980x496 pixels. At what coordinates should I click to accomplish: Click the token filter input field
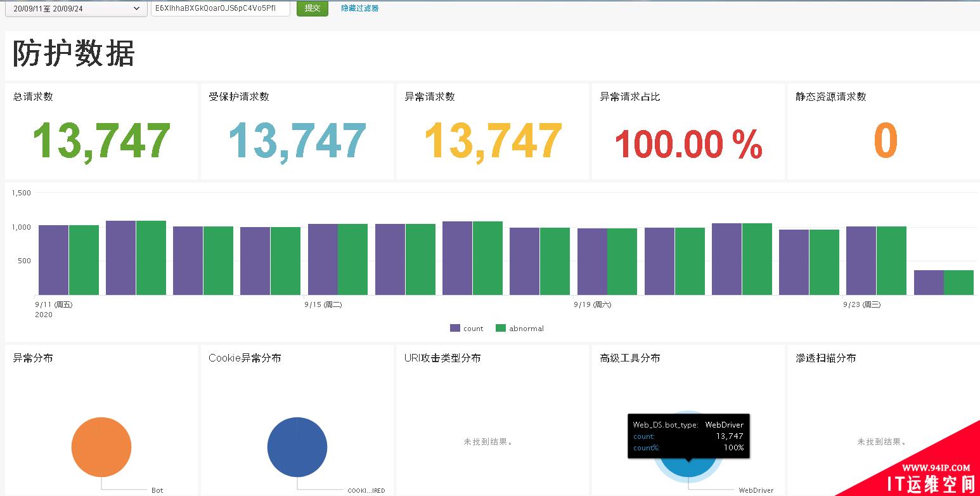point(220,8)
